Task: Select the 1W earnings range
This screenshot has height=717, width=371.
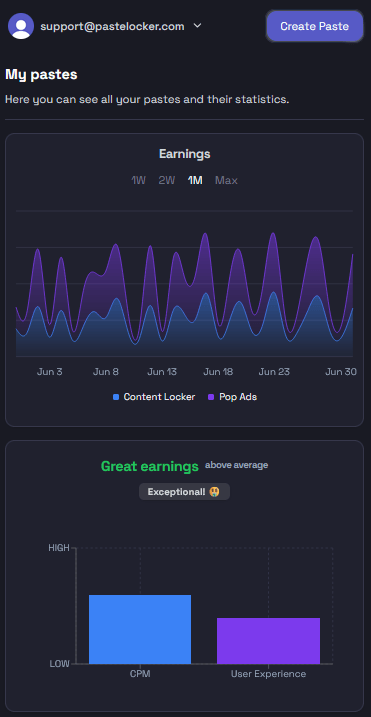Action: [138, 180]
